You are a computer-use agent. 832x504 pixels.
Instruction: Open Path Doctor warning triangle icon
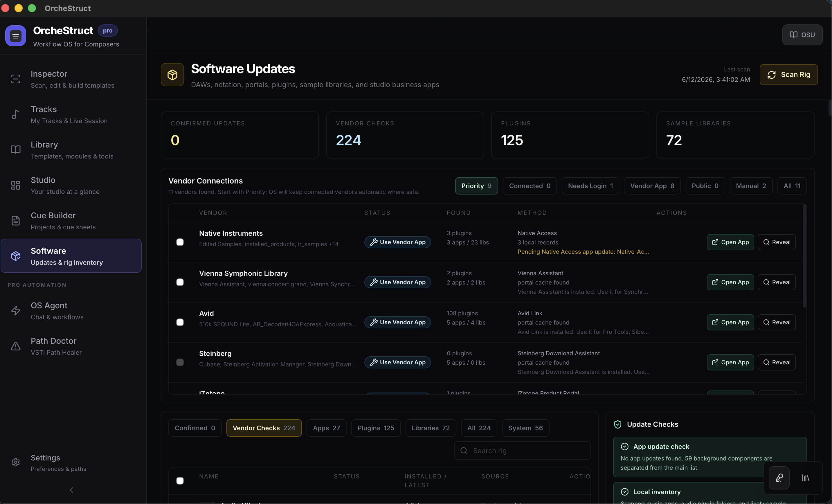pos(16,346)
